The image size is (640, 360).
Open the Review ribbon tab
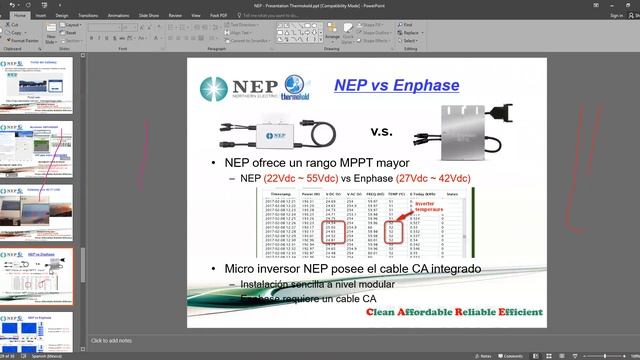tap(175, 16)
